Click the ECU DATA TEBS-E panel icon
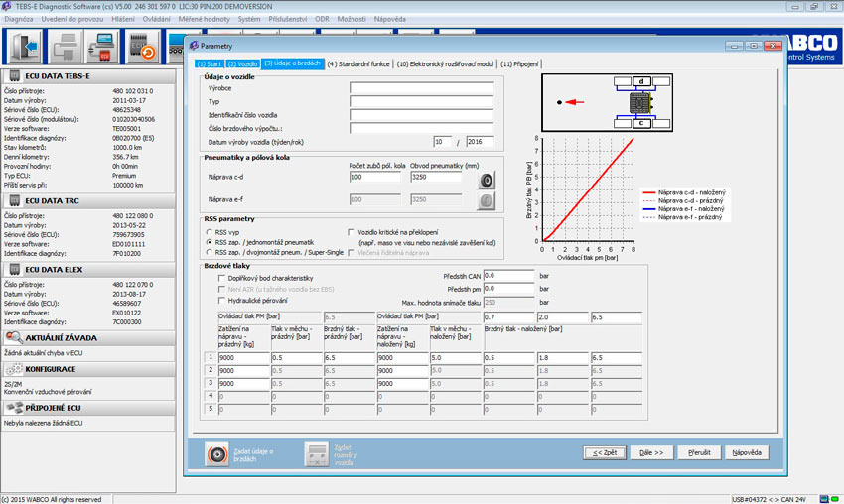 point(15,75)
